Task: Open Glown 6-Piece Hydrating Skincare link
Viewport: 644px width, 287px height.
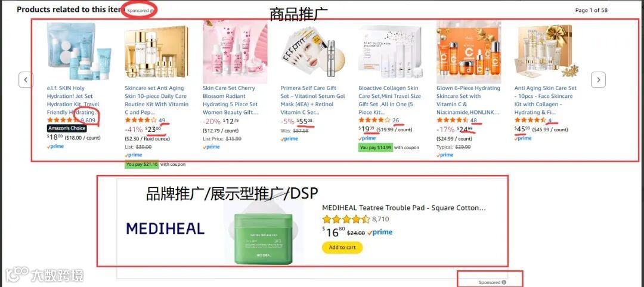Action: pos(468,100)
